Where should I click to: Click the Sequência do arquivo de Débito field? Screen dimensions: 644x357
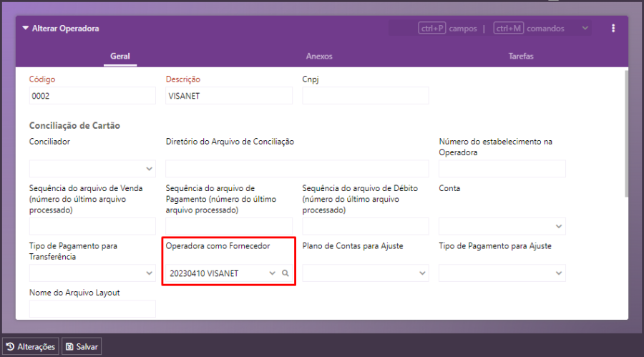tap(366, 226)
